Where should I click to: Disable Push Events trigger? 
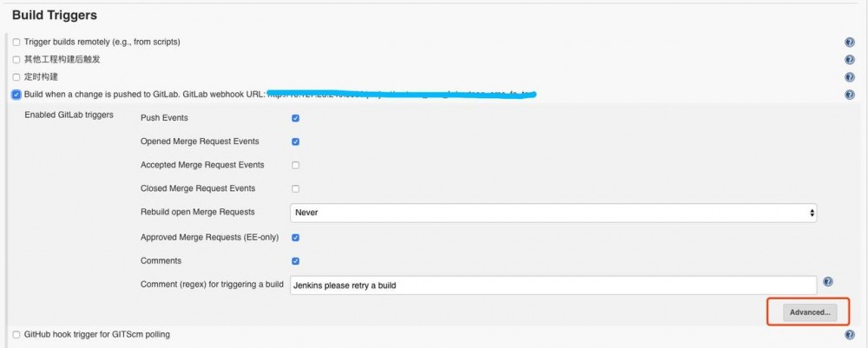click(296, 118)
